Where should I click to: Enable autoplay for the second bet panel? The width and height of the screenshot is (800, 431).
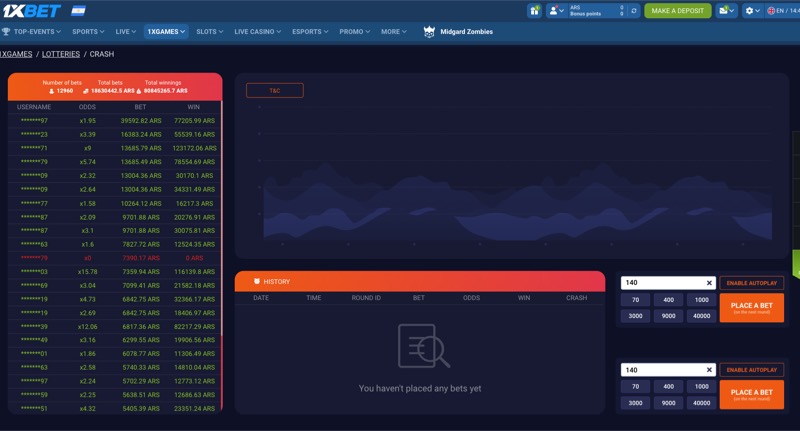click(x=752, y=370)
